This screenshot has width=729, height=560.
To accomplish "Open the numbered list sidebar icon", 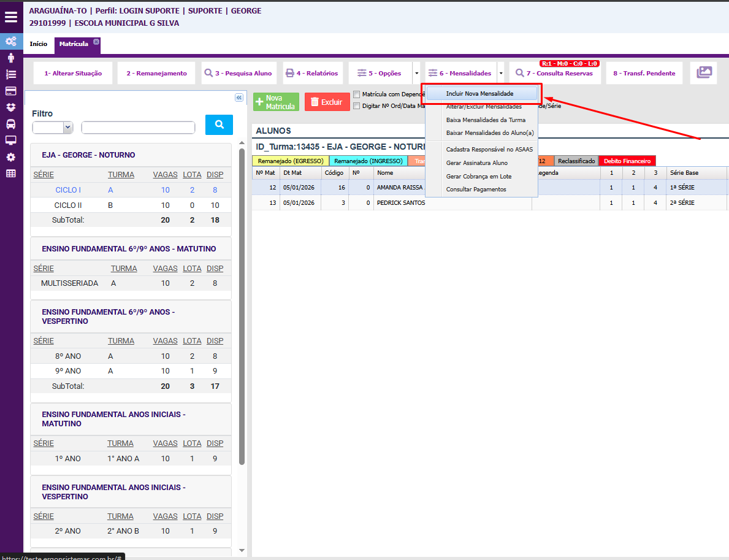I will pyautogui.click(x=11, y=74).
